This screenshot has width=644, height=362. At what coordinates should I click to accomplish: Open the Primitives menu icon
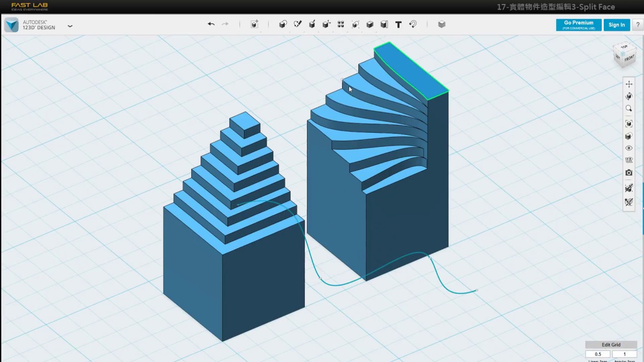click(x=283, y=24)
